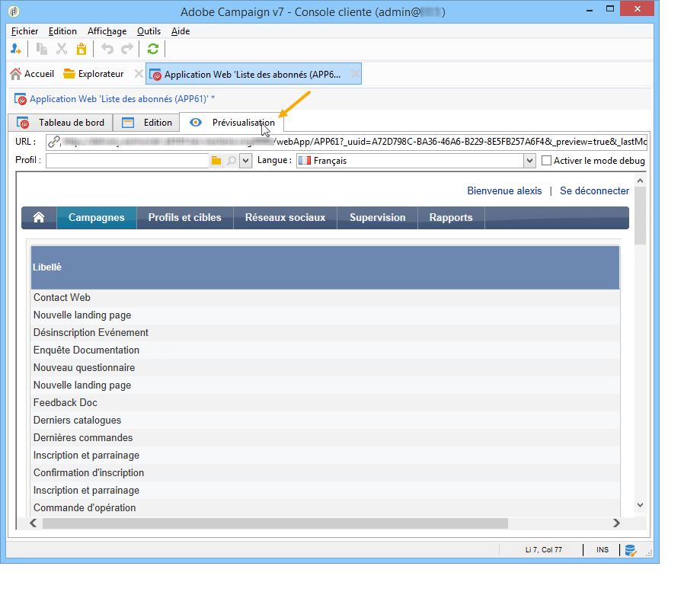700x595 pixels.
Task: Select the Contact Web row
Action: point(325,298)
